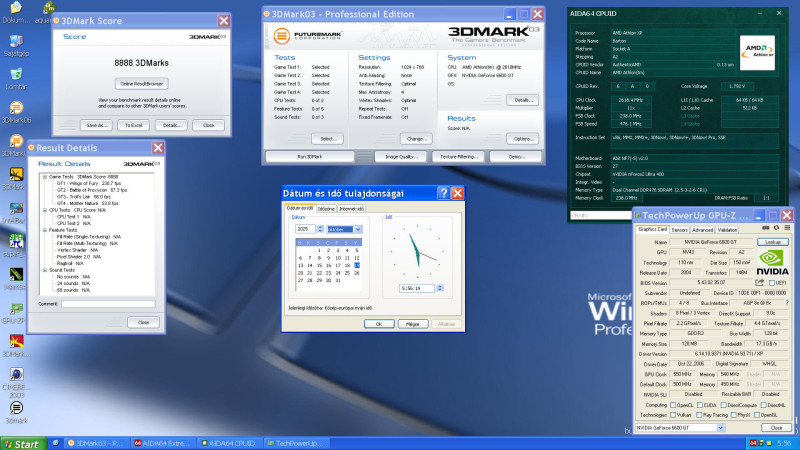Screen dimensions: 800x450
Task: Select day 15 in the calendar
Action: 319,265
